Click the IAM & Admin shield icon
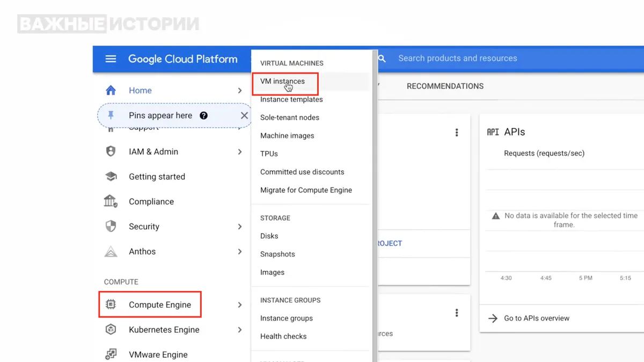Viewport: 644px width, 362px height. 111,151
